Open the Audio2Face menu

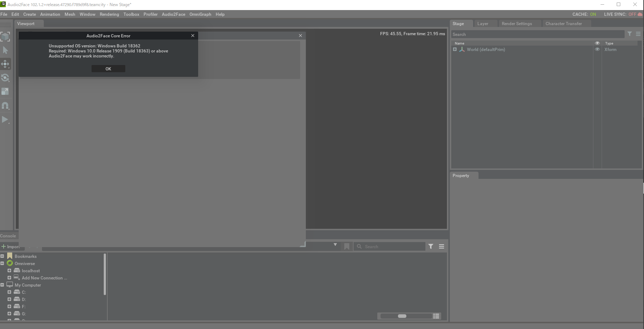click(x=173, y=14)
